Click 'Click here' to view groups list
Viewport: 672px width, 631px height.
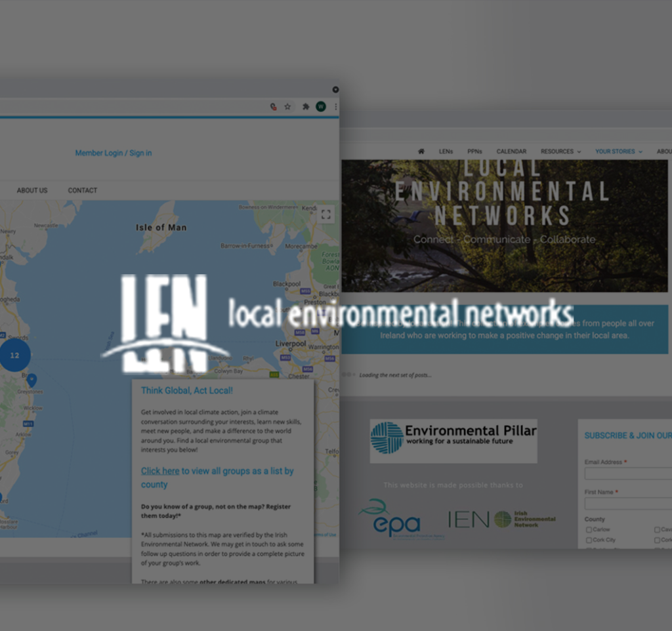160,471
